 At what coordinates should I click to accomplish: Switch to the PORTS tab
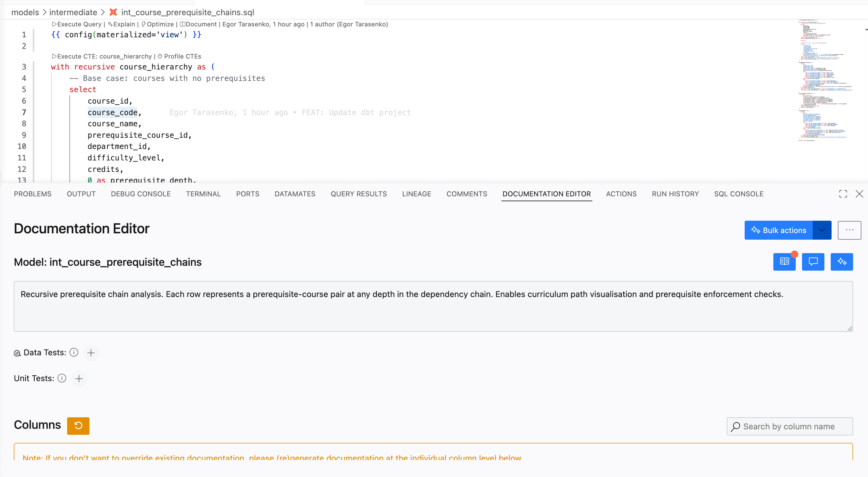click(x=248, y=194)
